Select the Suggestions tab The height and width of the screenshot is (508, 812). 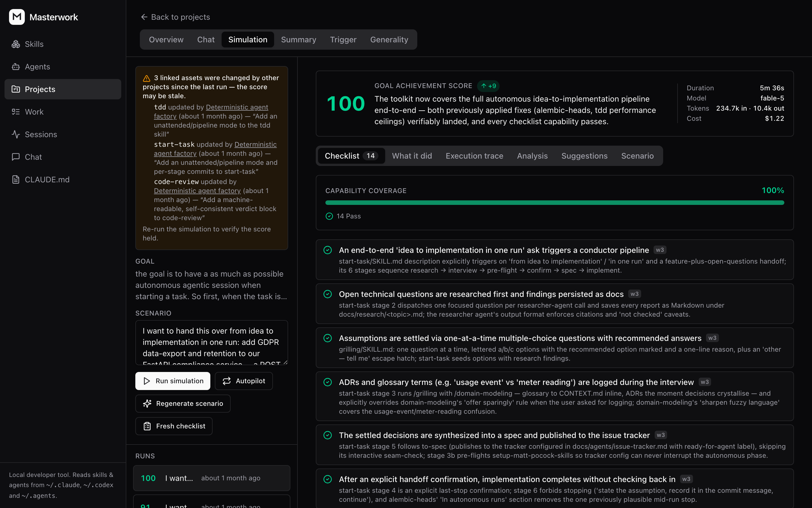point(584,156)
